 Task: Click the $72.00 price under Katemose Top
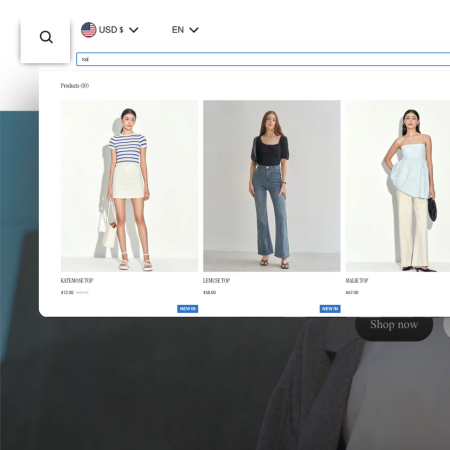(67, 292)
